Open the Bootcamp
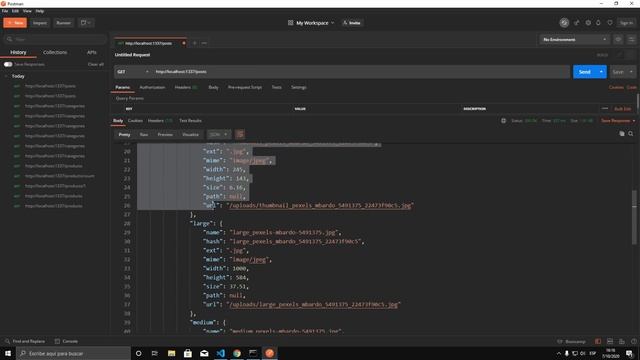This screenshot has height=360, width=640. pos(571,341)
